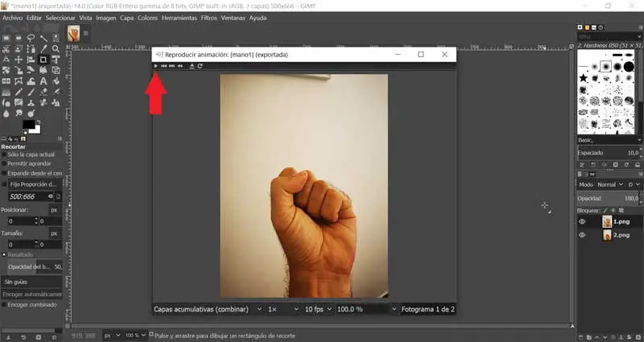Toggle 'Expandir desde el centro' checkbox
This screenshot has width=644, height=342.
(x=4, y=173)
